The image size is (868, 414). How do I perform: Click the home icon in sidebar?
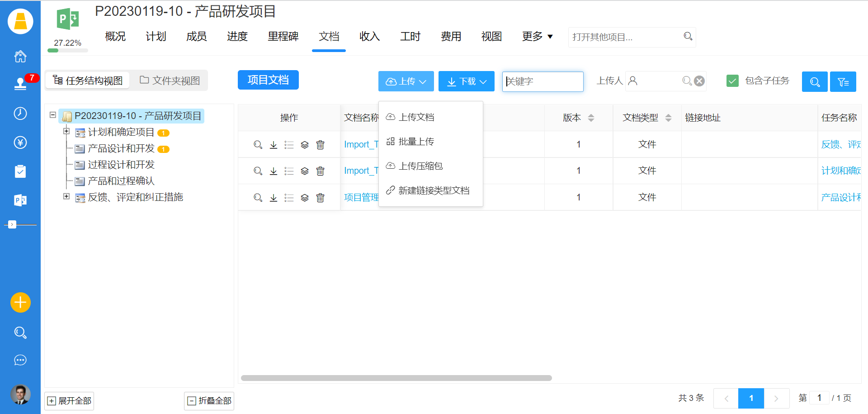coord(20,57)
